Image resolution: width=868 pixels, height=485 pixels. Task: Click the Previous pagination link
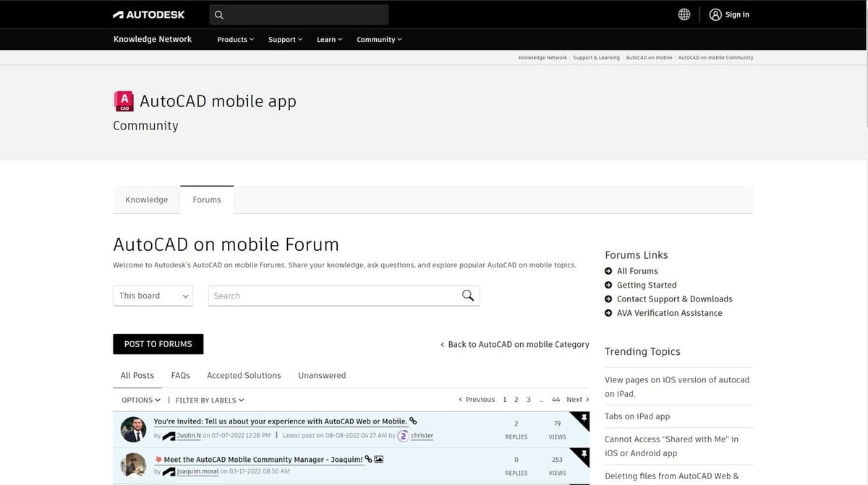pyautogui.click(x=477, y=399)
